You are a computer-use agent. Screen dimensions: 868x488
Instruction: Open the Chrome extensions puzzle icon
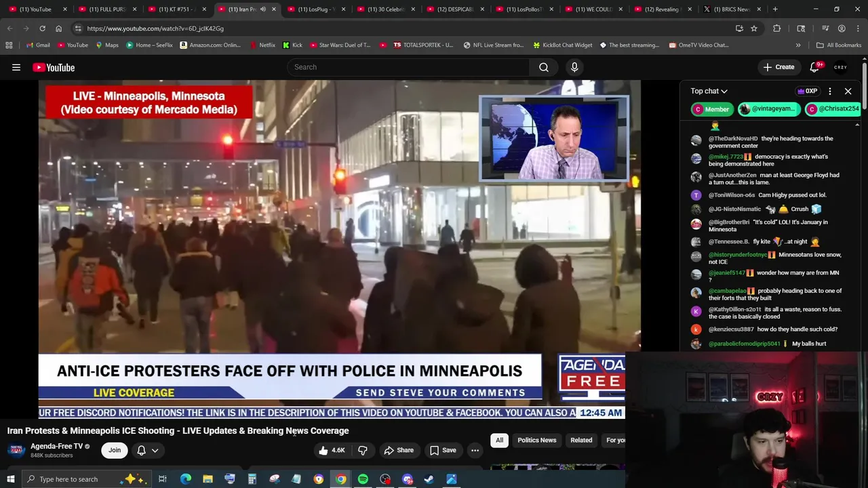pyautogui.click(x=777, y=28)
